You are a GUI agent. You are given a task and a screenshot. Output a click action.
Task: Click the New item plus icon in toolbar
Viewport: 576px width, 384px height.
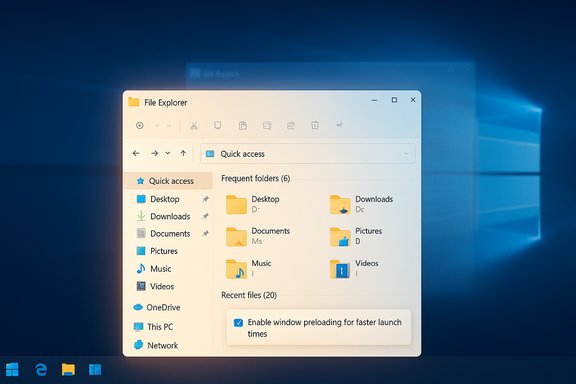point(140,125)
